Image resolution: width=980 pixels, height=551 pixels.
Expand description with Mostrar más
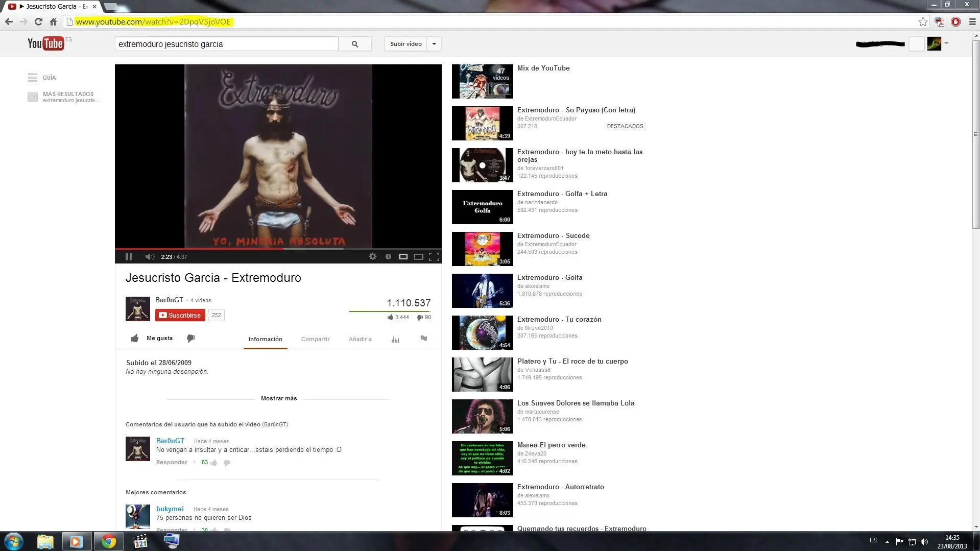point(279,398)
